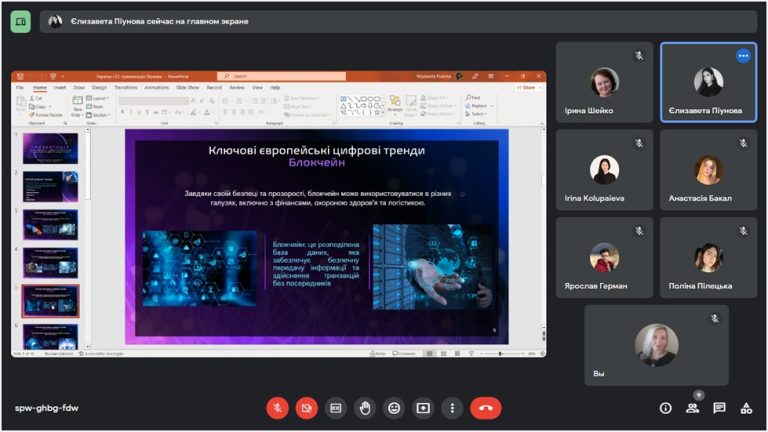The width and height of the screenshot is (768, 432).
Task: Open the Animations ribbon tab
Action: click(x=157, y=88)
